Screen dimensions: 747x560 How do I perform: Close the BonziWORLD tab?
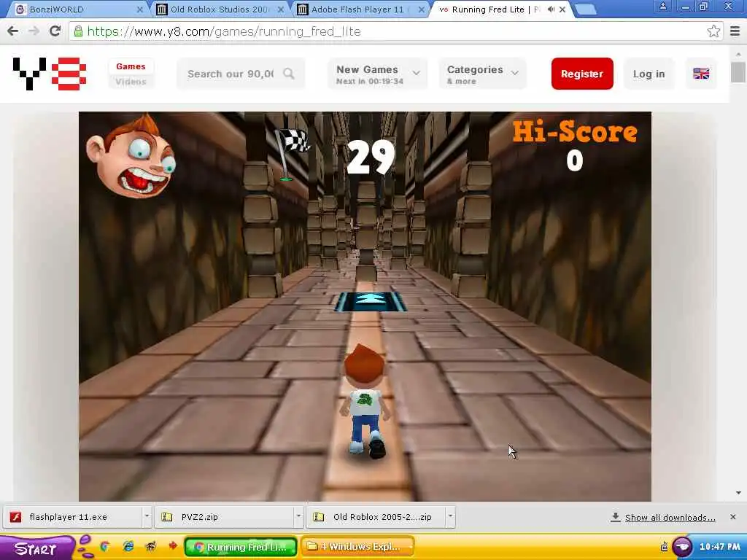[x=139, y=9]
